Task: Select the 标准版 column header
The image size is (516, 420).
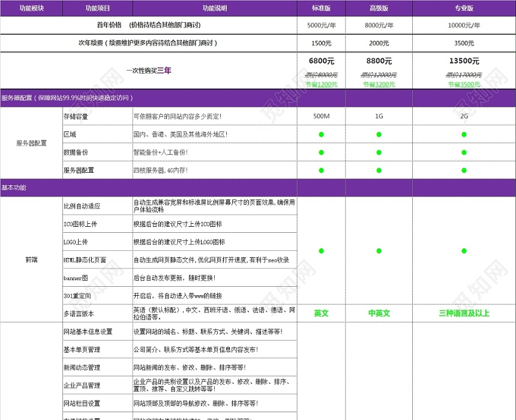Action: click(x=321, y=8)
